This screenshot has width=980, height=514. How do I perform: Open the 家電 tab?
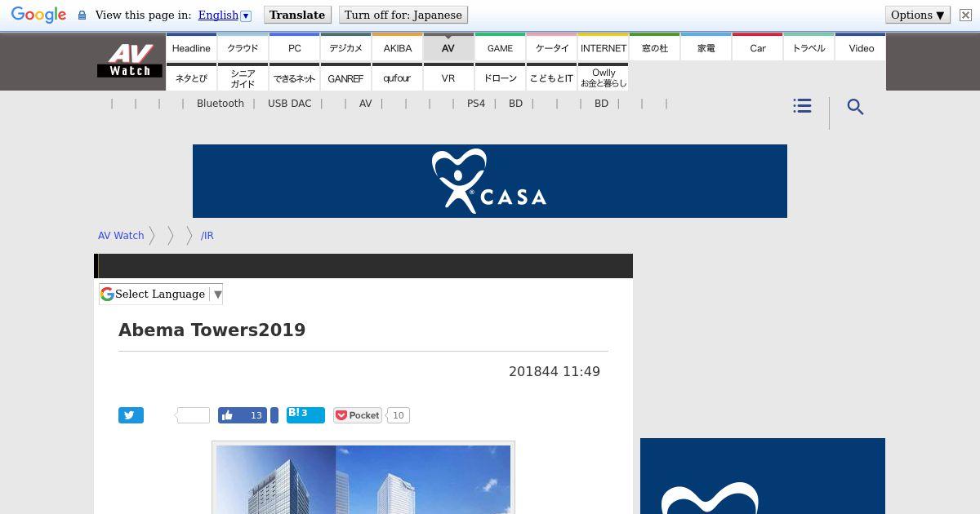pyautogui.click(x=706, y=47)
